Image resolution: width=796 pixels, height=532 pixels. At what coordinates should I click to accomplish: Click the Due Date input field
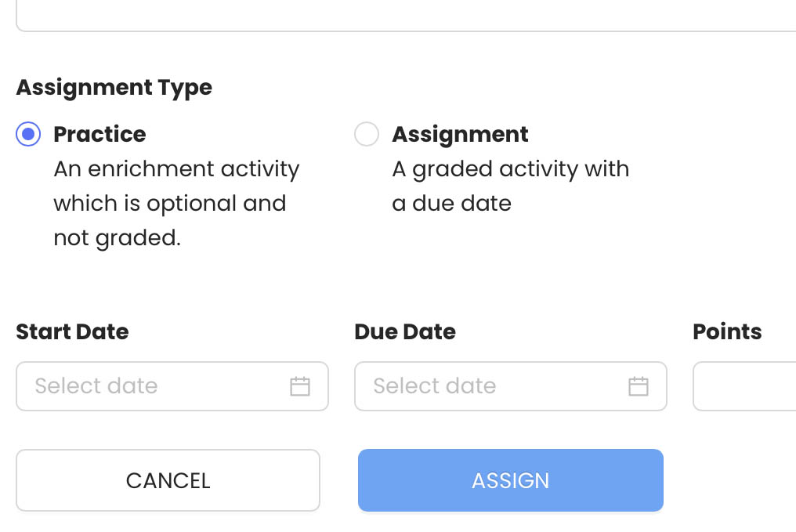point(511,386)
